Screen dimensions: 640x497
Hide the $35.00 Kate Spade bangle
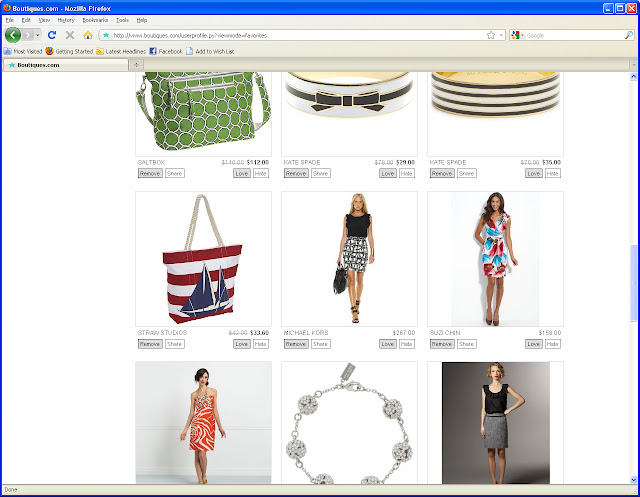coord(553,173)
